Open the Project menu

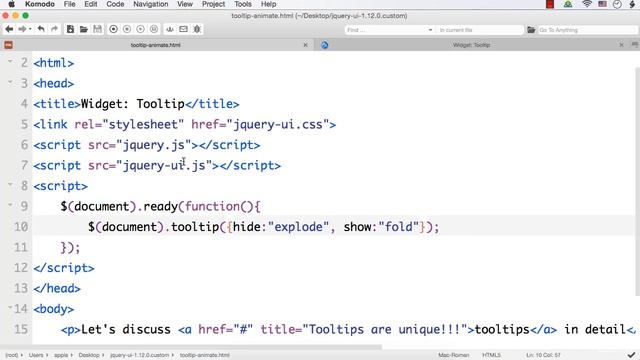click(213, 4)
